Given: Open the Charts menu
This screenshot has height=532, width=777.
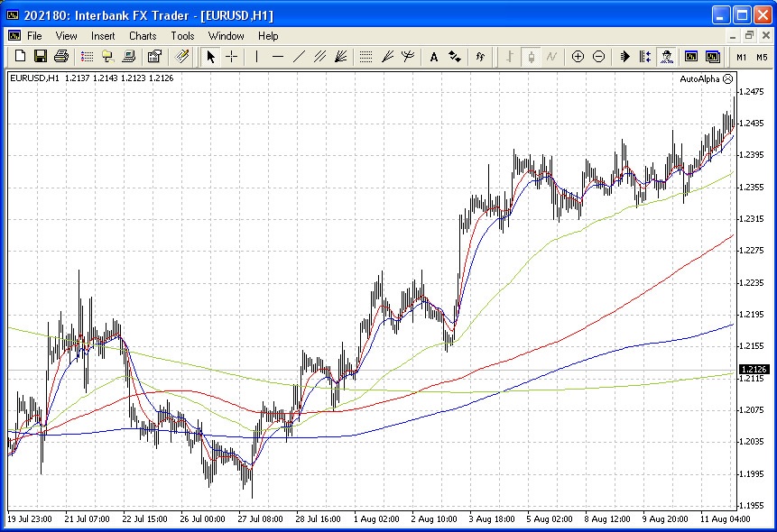Looking at the screenshot, I should [x=143, y=36].
